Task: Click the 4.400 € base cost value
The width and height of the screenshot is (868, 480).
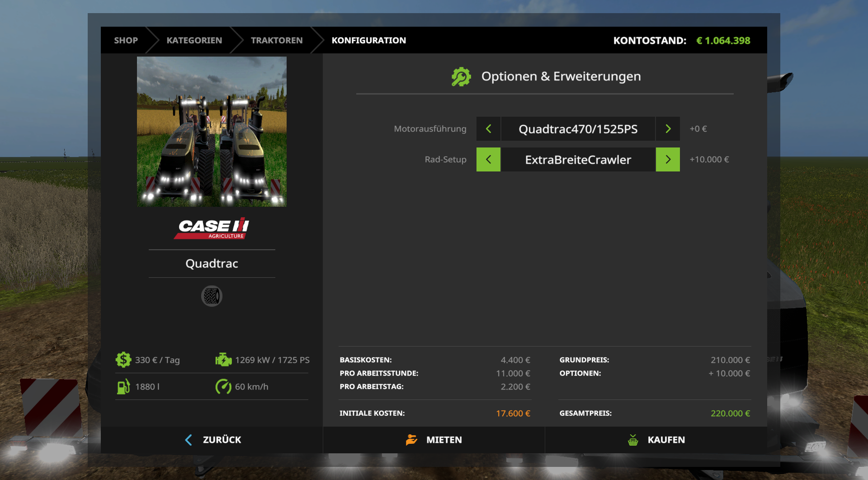Action: coord(515,360)
